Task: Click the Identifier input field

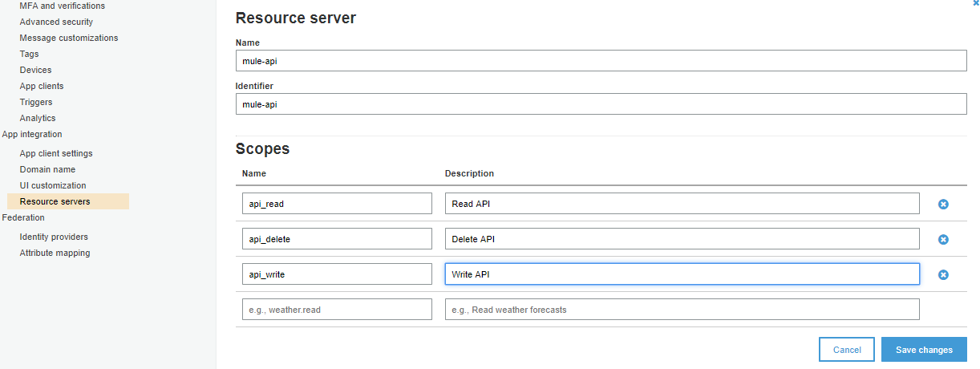Action: point(601,104)
